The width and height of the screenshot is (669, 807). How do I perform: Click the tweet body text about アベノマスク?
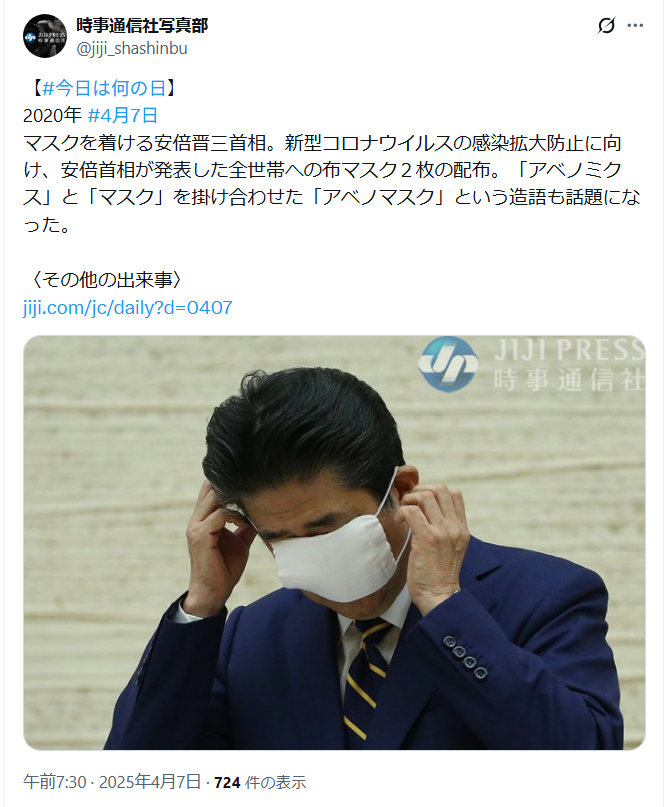(x=332, y=184)
